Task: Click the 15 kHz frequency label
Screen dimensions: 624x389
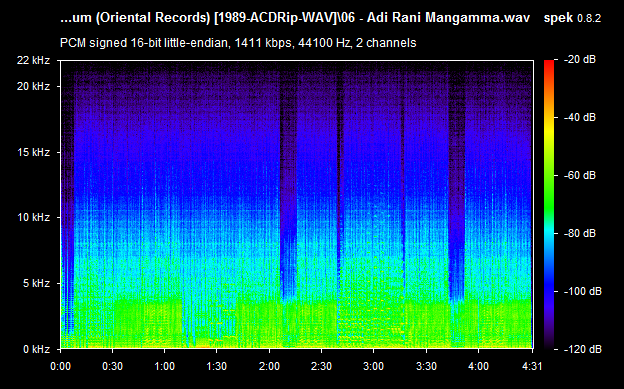Action: click(x=33, y=152)
